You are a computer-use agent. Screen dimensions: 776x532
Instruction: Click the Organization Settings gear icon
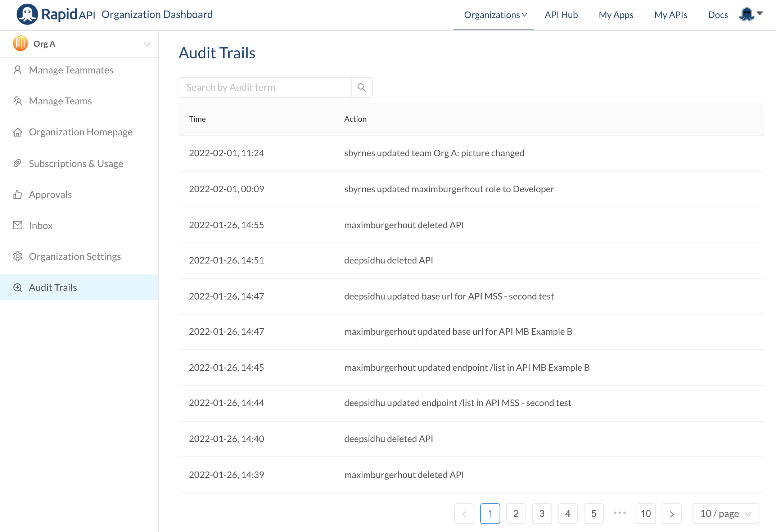point(18,256)
